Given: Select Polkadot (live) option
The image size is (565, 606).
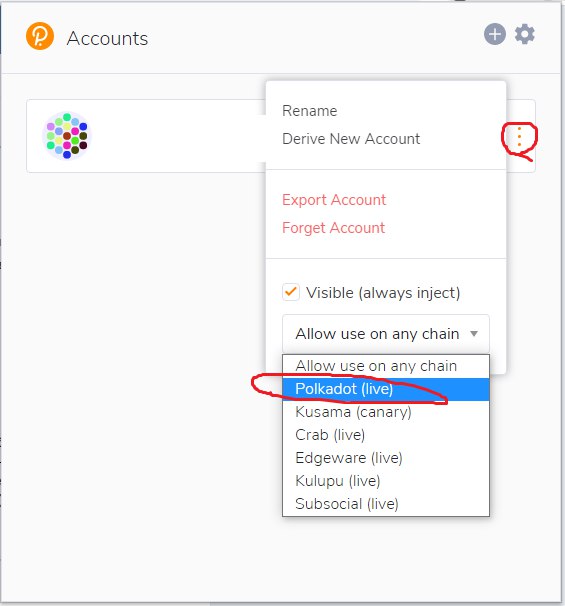Looking at the screenshot, I should click(386, 389).
